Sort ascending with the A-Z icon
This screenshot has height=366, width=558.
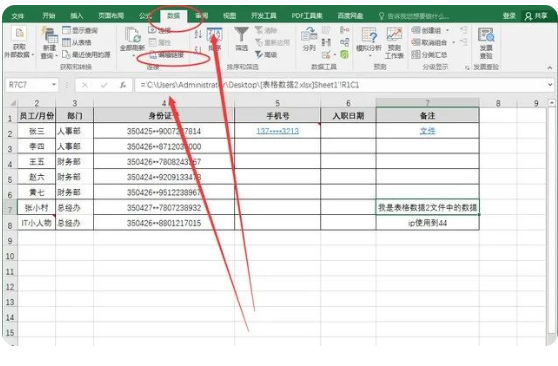tap(198, 34)
